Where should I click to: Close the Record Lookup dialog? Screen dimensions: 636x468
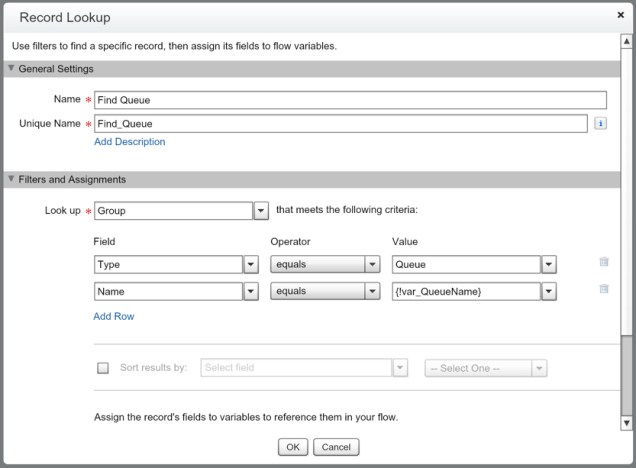621,16
